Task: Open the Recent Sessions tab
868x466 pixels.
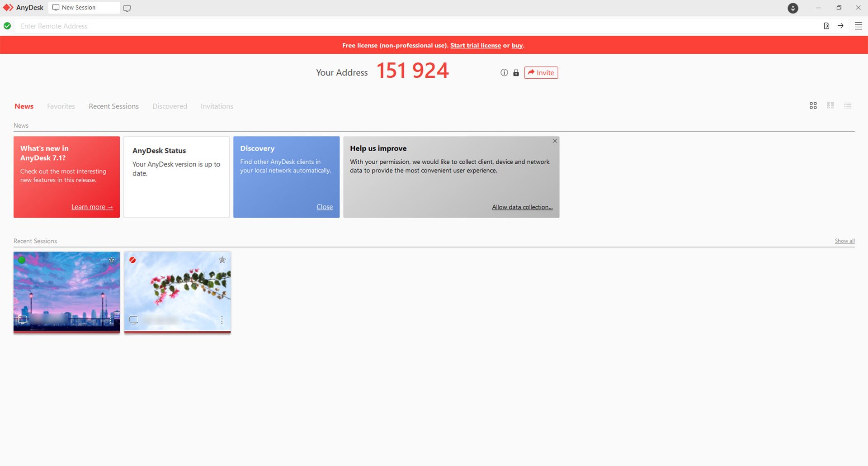Action: tap(113, 106)
